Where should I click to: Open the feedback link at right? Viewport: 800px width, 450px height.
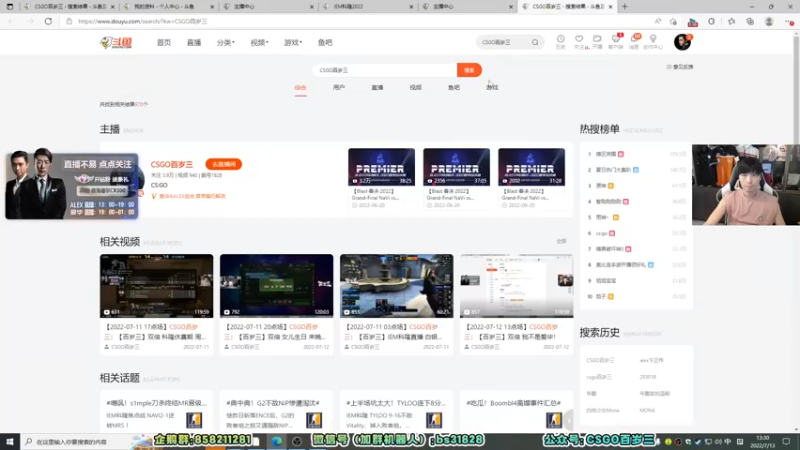coord(680,67)
